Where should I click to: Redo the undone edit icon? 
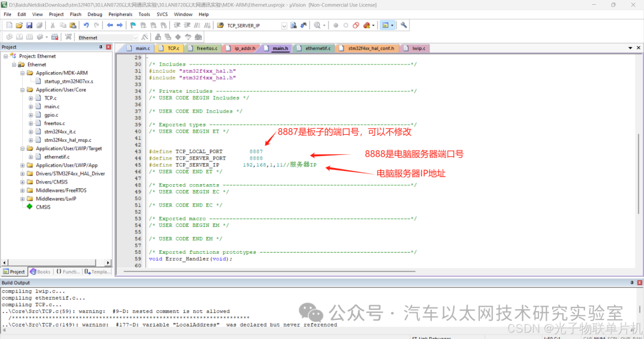(97, 26)
